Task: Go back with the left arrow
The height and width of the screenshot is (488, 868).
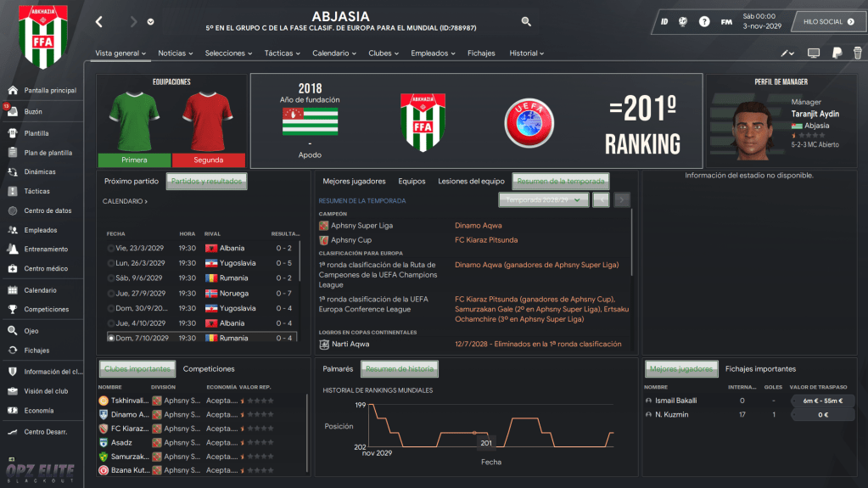Action: [x=99, y=21]
